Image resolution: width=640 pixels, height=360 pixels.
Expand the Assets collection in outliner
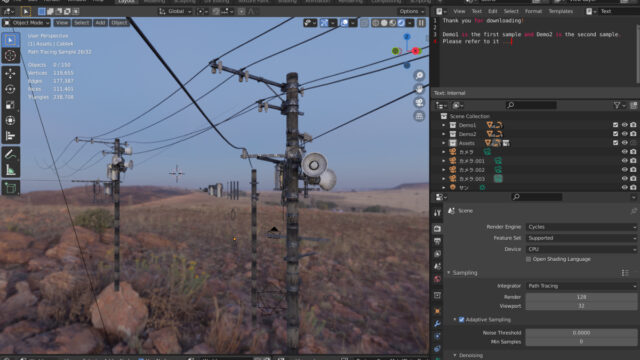click(444, 143)
